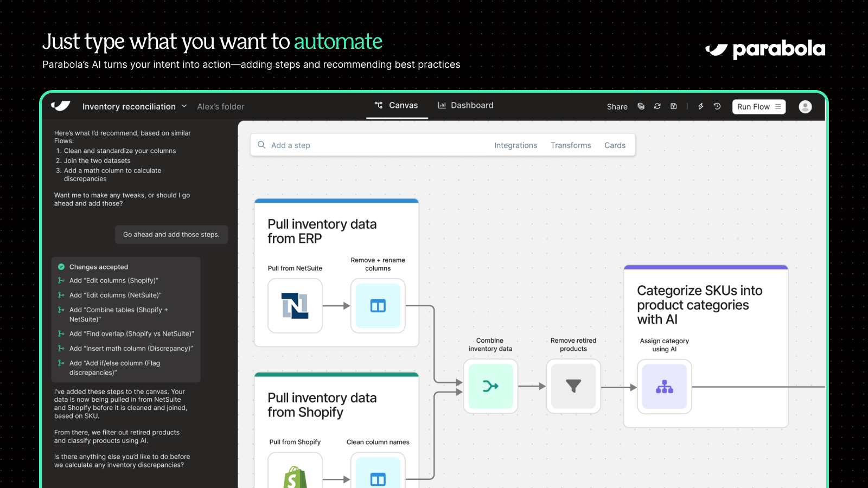Click the Share button
Viewport: 868px width, 488px height.
click(617, 107)
